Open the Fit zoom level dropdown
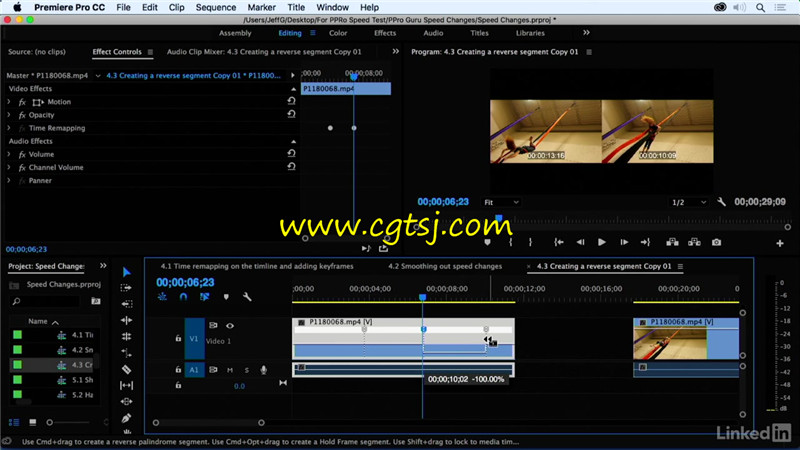Screen dimensions: 800x450 (501, 203)
